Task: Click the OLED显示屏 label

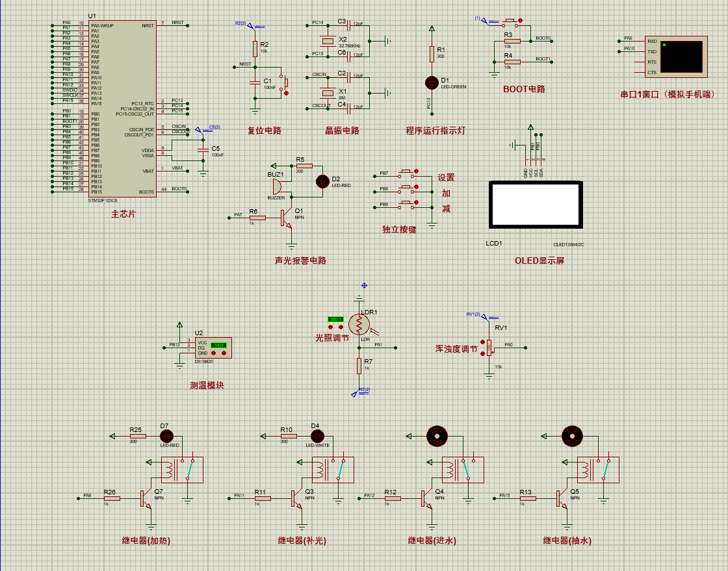Action: 539,260
